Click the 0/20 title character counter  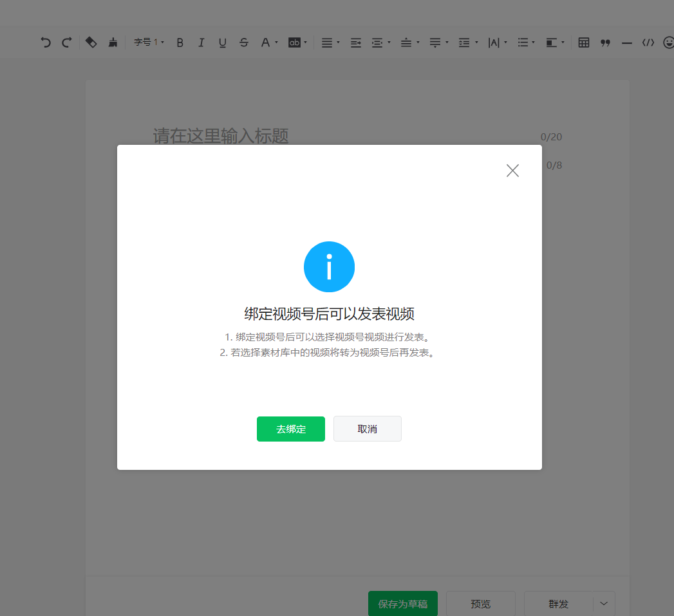[551, 136]
